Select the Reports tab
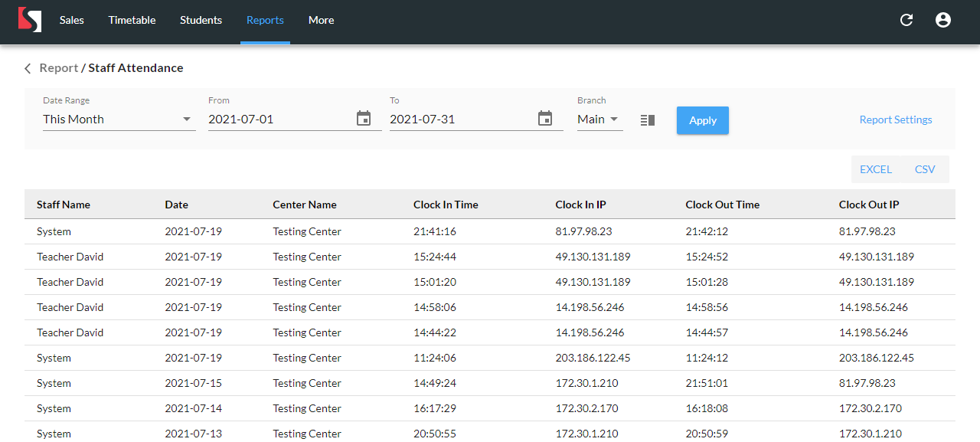The image size is (980, 442). pos(265,21)
